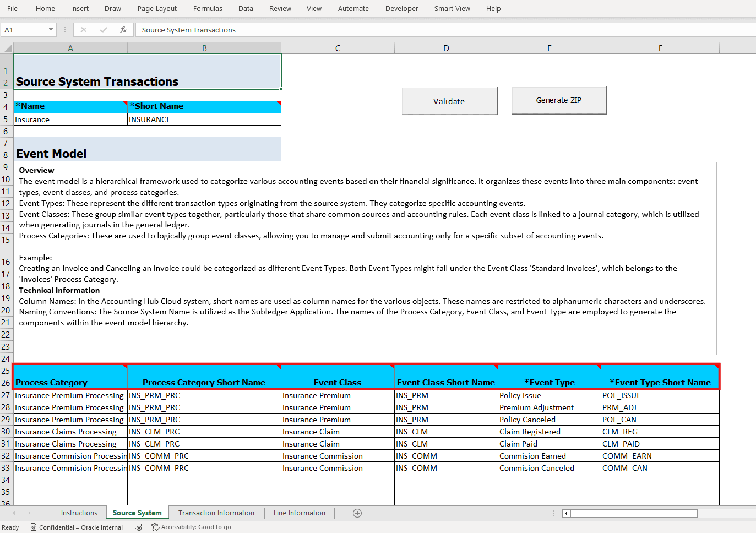Click the Cancel (X) icon on the formula bar
Viewport: 756px width, 533px height.
(x=84, y=30)
